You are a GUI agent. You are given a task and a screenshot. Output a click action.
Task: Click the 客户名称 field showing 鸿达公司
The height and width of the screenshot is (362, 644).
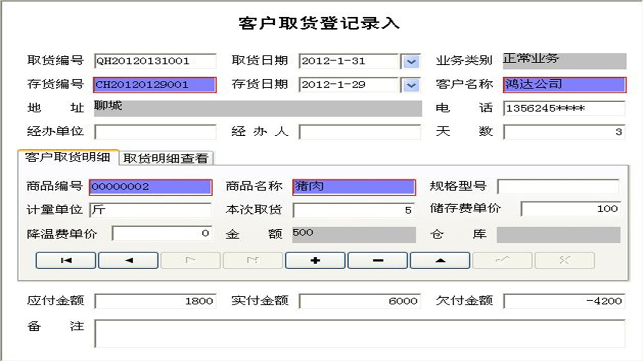563,85
